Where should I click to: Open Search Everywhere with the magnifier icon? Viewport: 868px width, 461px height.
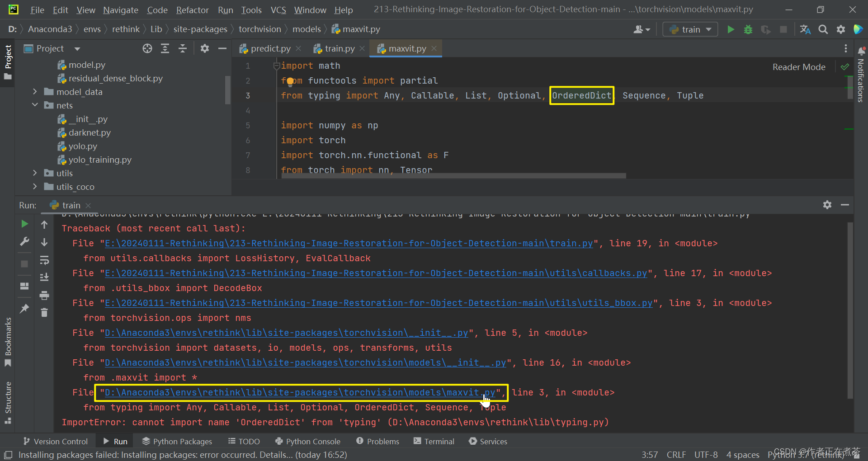823,29
